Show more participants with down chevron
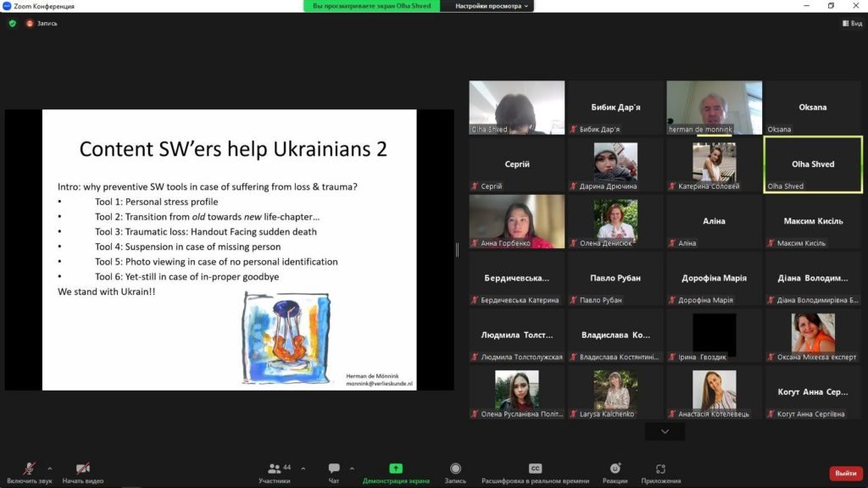Screen dimensions: 868x488 [665, 431]
